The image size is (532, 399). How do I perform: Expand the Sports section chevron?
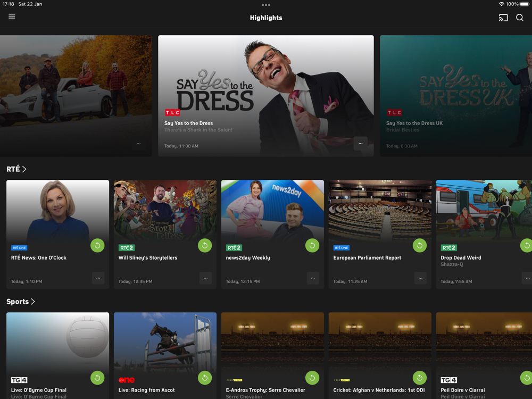33,301
